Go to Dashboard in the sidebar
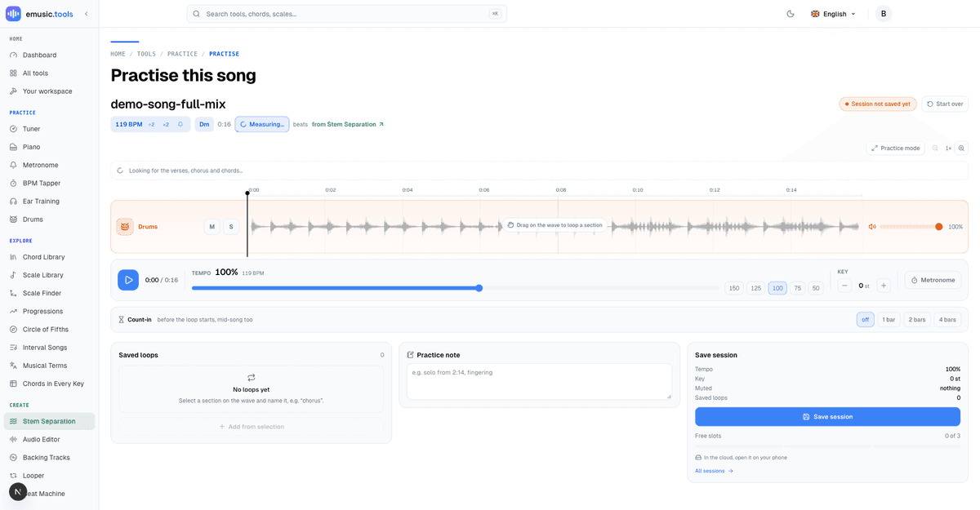 tap(49, 55)
